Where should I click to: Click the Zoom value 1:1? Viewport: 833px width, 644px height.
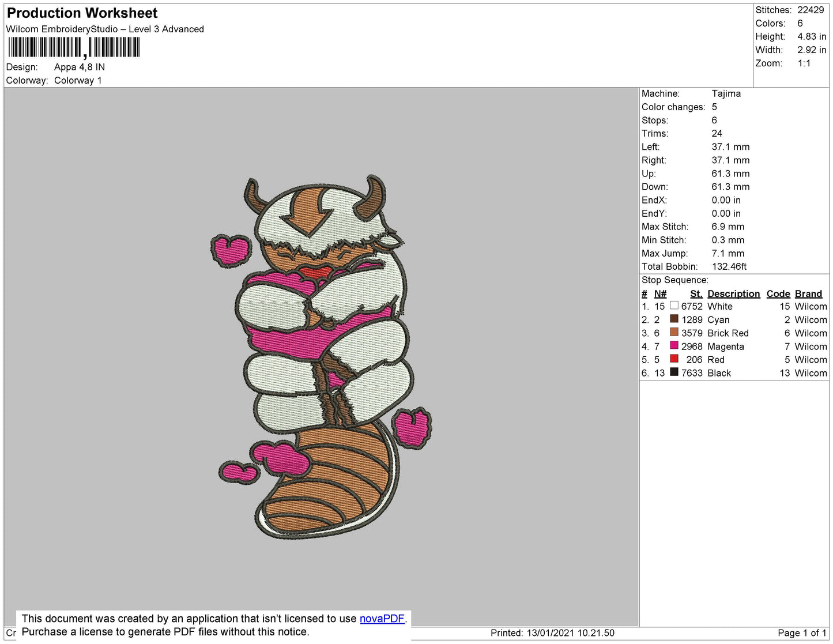[804, 63]
